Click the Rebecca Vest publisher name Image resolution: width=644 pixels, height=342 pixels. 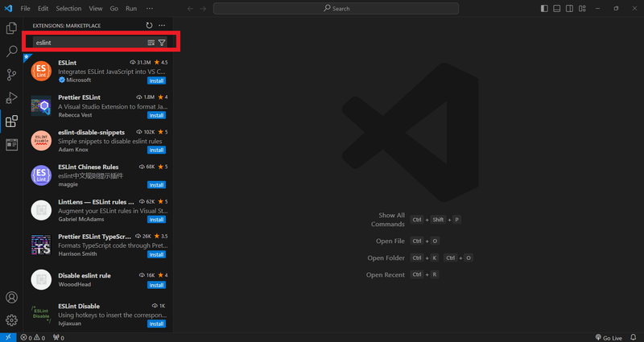click(x=75, y=115)
